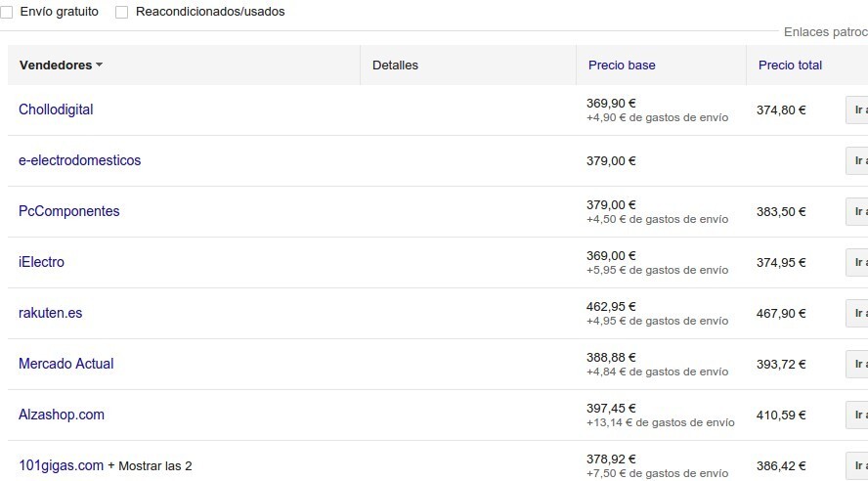
Task: Click the visit-shop button in the PcComponentes row
Action: click(x=857, y=211)
